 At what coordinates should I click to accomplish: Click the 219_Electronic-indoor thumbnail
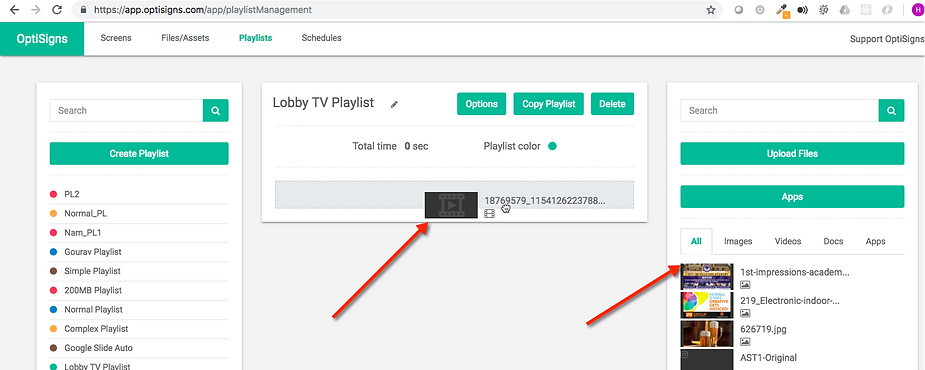coord(707,305)
